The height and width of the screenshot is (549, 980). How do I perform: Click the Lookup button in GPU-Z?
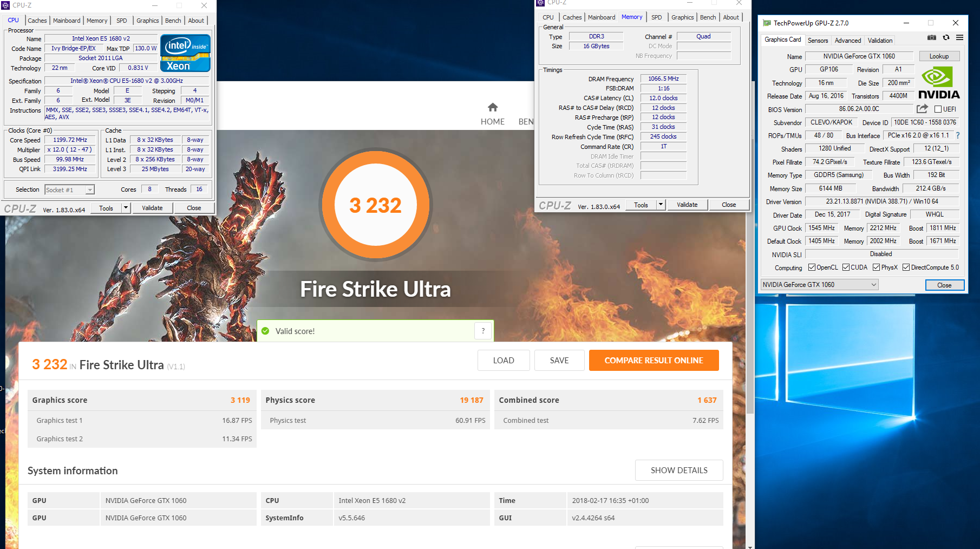coord(939,56)
